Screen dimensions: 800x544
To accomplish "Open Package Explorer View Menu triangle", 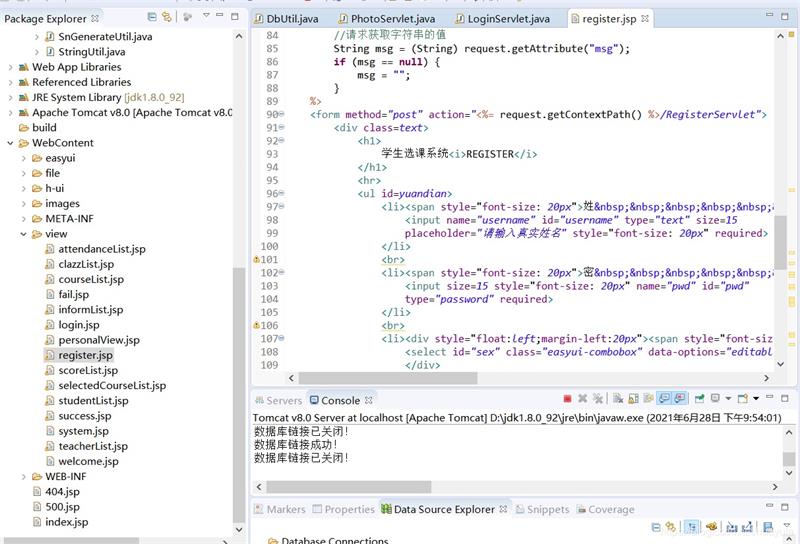I will pyautogui.click(x=206, y=16).
